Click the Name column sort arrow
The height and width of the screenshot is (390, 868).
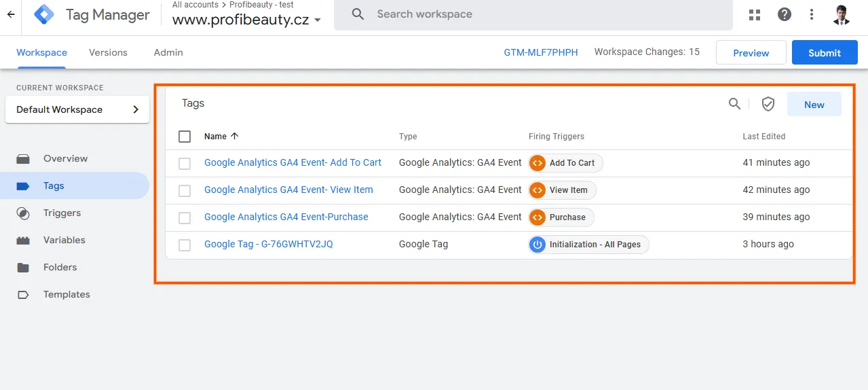(235, 136)
